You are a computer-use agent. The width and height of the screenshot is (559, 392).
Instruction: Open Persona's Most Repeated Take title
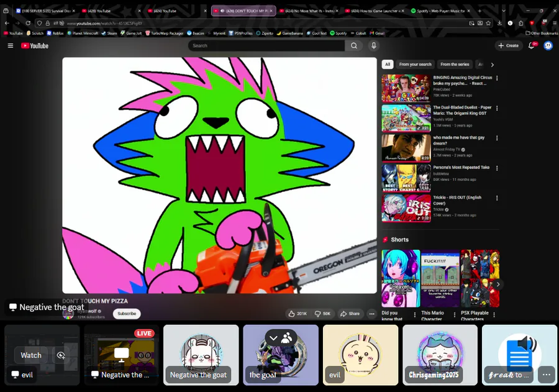461,167
